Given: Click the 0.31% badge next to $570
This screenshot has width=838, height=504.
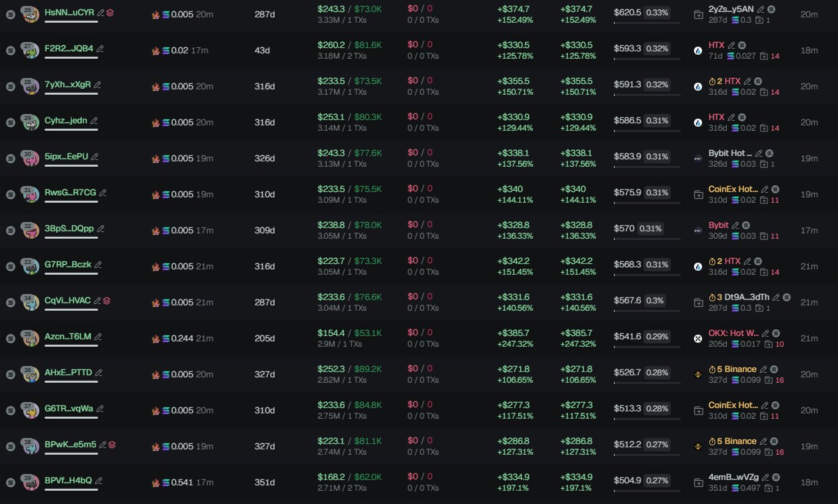Looking at the screenshot, I should (650, 229).
